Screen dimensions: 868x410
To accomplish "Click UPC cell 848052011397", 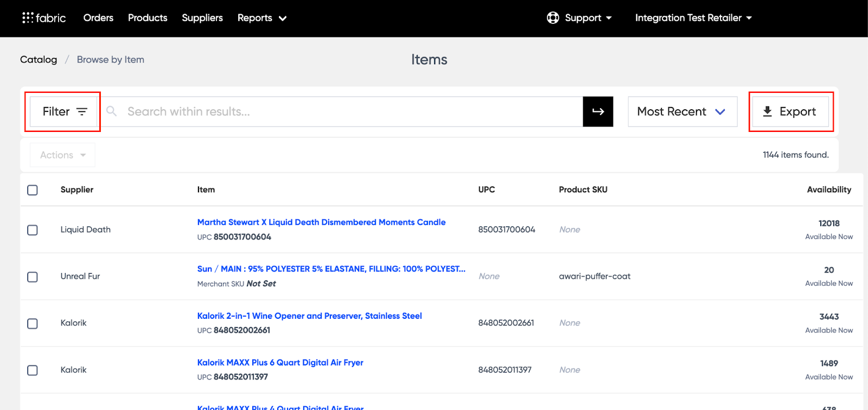I will click(x=505, y=370).
